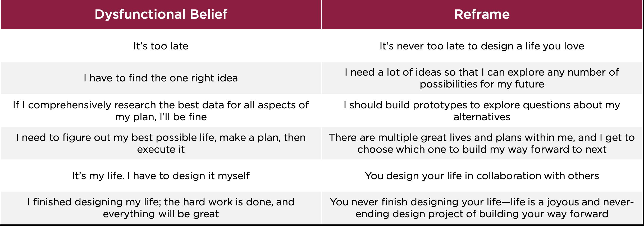Click "everything will be great" text line
The width and height of the screenshot is (644, 226).
[161, 214]
